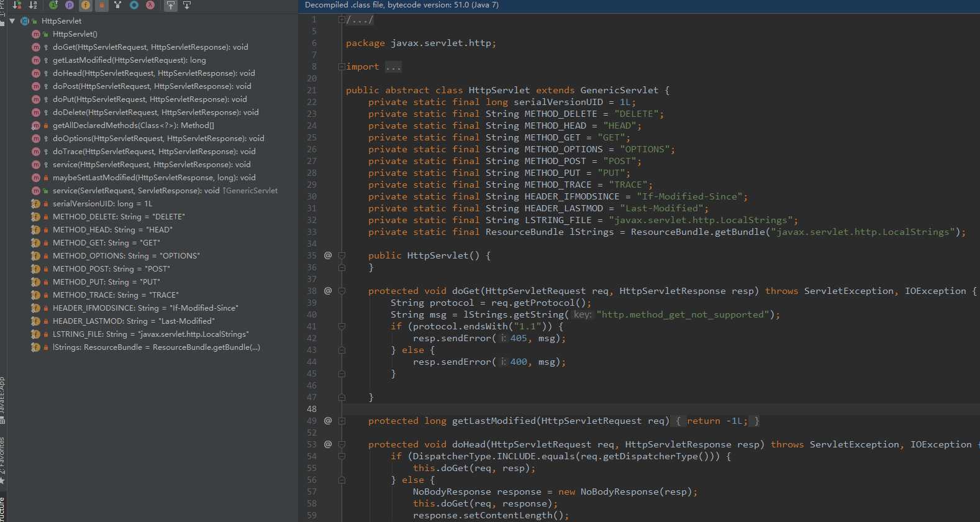
Task: Expand folded comment block on line 1
Action: [x=342, y=20]
